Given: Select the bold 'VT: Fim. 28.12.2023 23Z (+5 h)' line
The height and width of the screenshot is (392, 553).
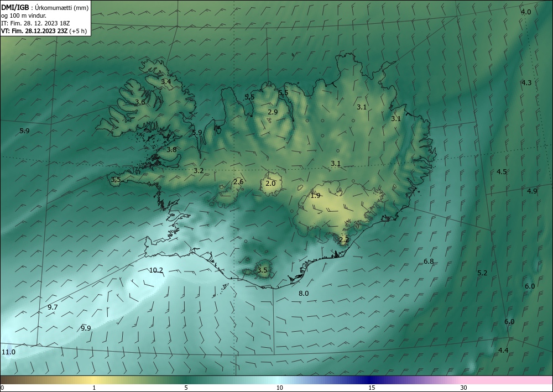Looking at the screenshot, I should (x=44, y=30).
